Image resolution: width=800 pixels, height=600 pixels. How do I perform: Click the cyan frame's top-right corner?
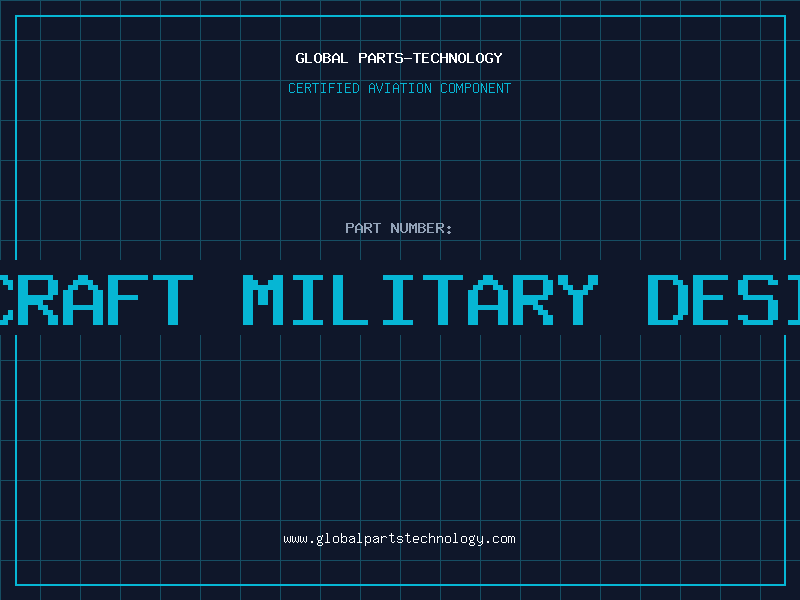(x=785, y=16)
